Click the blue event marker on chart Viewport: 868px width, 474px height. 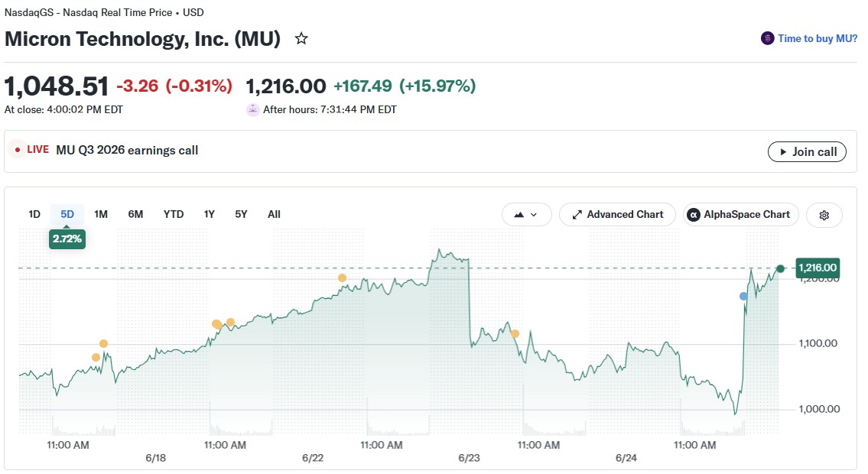743,297
